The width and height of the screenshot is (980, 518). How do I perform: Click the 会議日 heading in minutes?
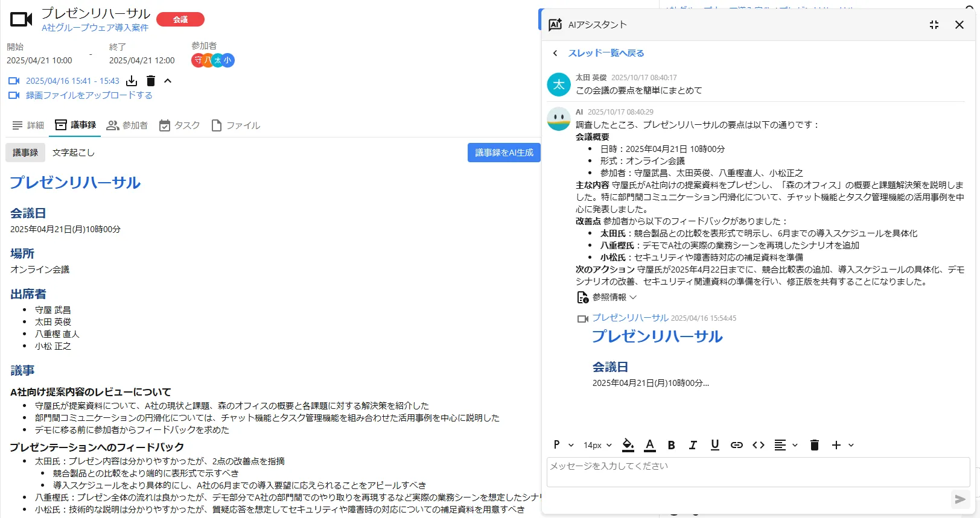click(x=28, y=213)
